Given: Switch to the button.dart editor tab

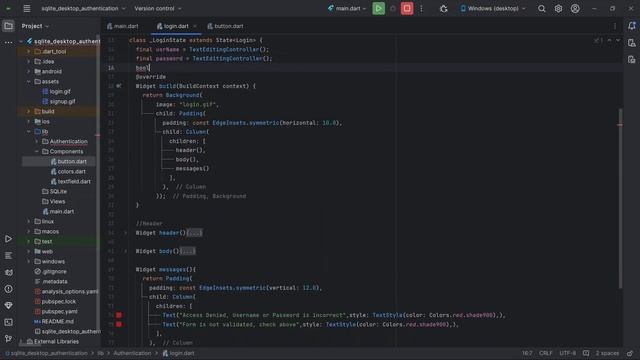Looking at the screenshot, I should [225, 26].
